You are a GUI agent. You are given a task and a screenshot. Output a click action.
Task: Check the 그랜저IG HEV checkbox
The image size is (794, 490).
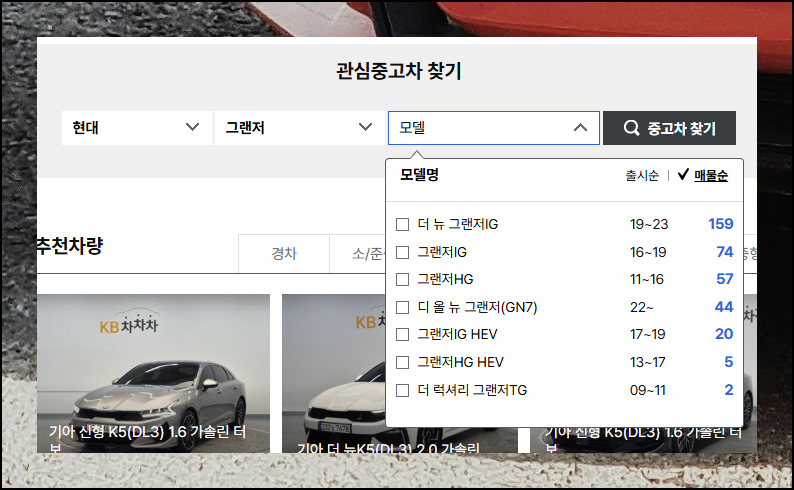403,335
